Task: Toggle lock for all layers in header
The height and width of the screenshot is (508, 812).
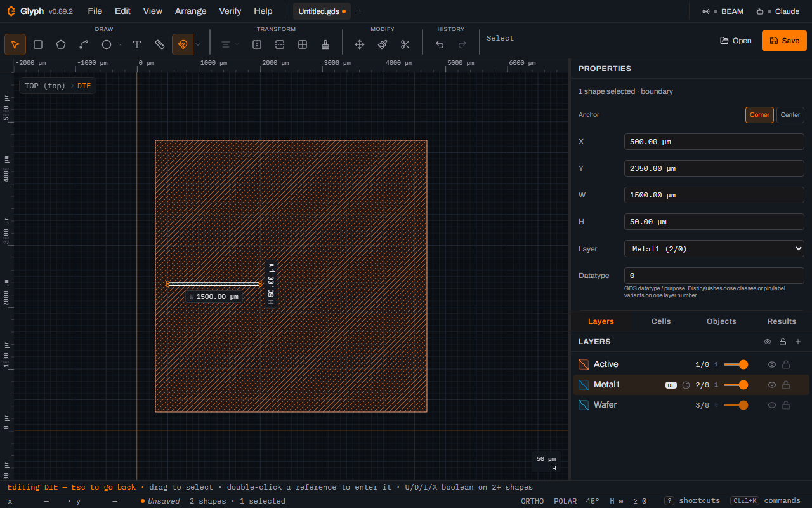Action: [783, 342]
